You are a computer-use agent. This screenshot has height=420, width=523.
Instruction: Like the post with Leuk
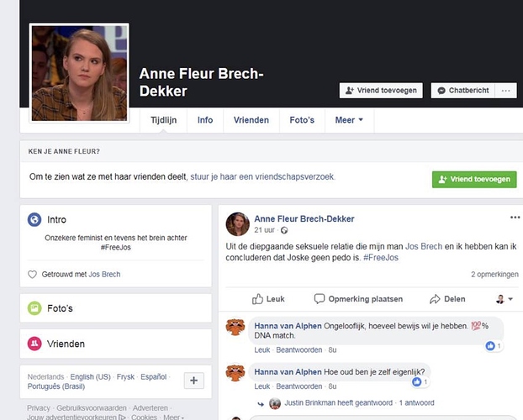coord(268,299)
